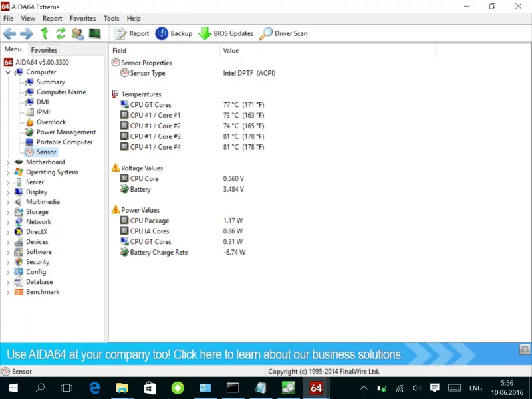Screen dimensions: 532x399
Task: Select the CPU GT Cores temperature row
Action: [273, 105]
